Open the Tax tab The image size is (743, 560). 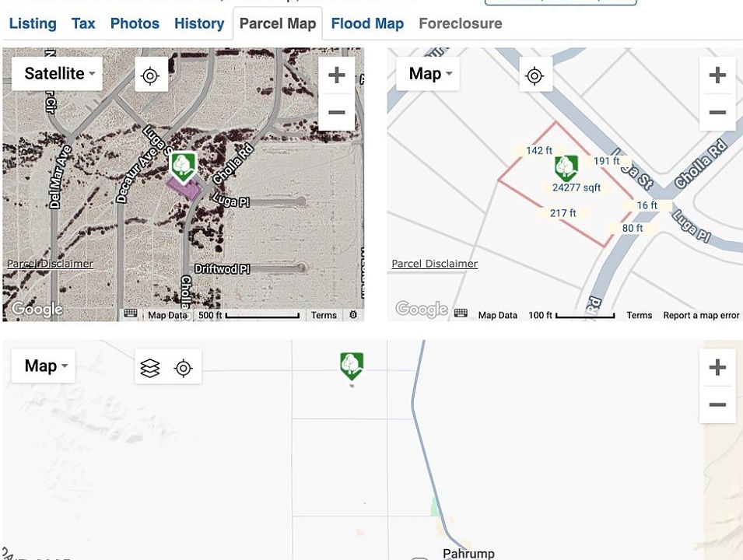tap(83, 23)
